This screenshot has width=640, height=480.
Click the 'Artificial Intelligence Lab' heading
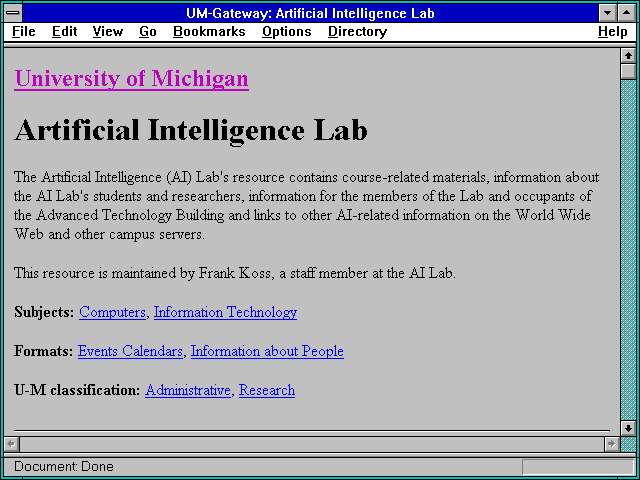tap(191, 130)
